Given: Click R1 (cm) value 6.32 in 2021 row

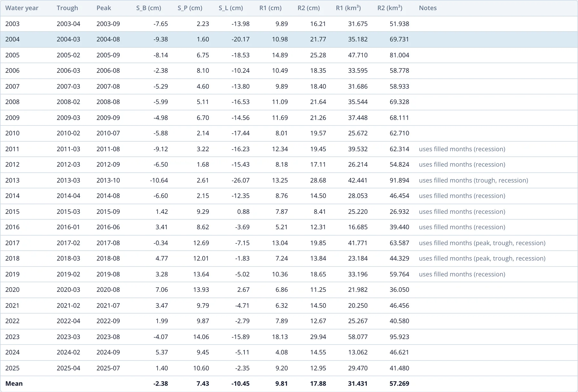Looking at the screenshot, I should 282,305.
